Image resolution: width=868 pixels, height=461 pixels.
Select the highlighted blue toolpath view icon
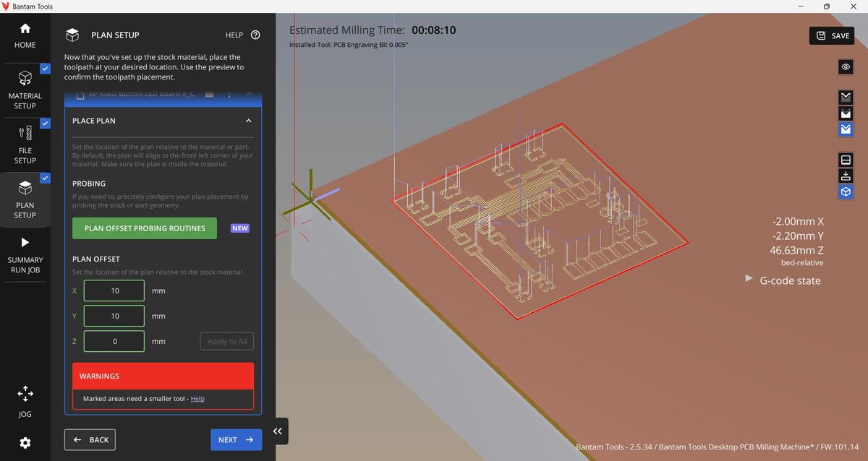tap(846, 130)
